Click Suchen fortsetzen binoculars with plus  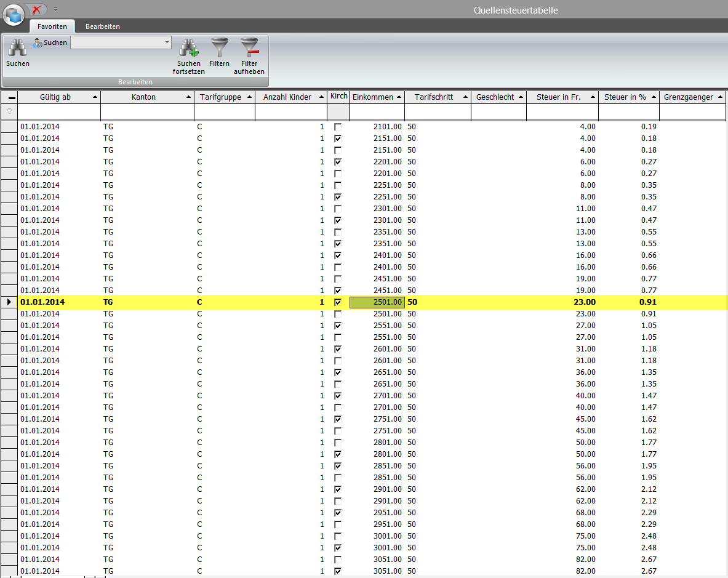point(188,48)
